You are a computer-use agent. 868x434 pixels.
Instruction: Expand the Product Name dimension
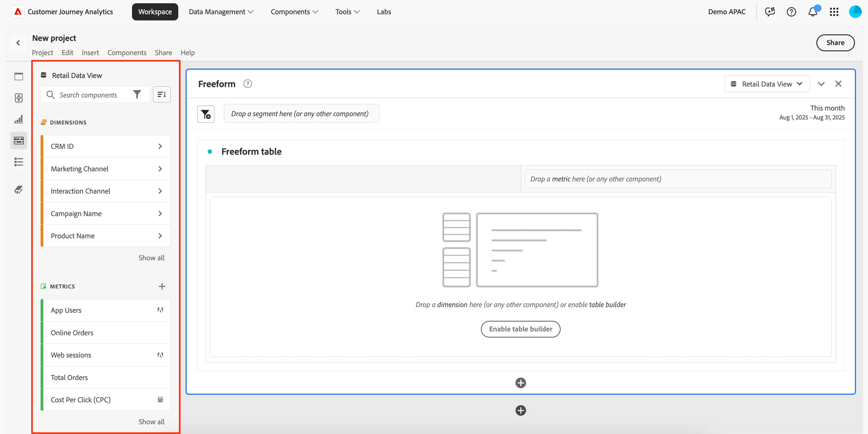160,236
